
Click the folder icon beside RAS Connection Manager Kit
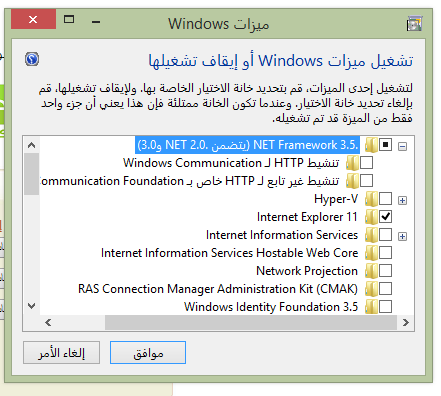coord(371,289)
